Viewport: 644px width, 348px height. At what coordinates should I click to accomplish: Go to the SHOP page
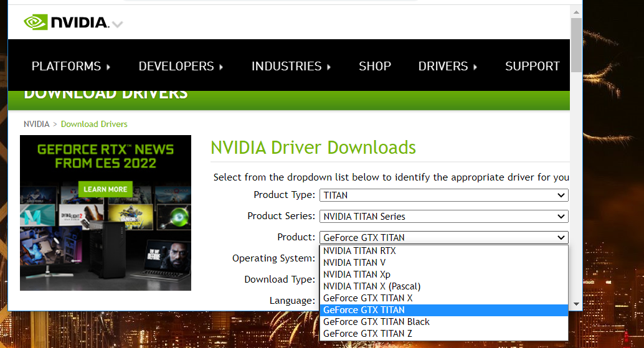click(375, 66)
